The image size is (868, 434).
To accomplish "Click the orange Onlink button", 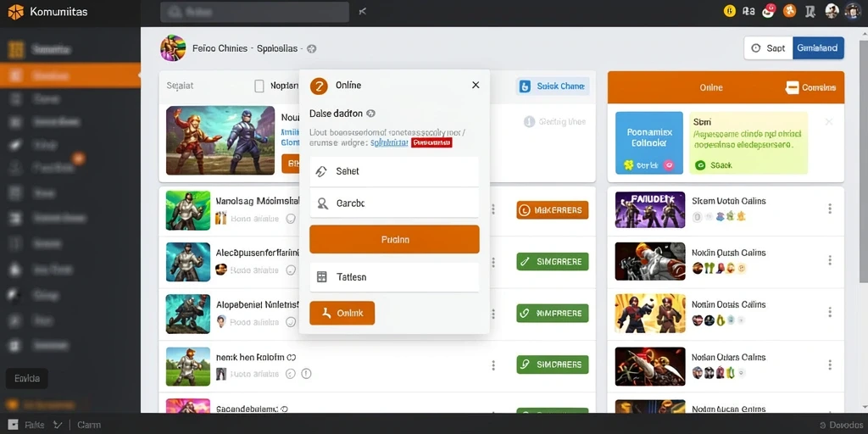I will [342, 313].
